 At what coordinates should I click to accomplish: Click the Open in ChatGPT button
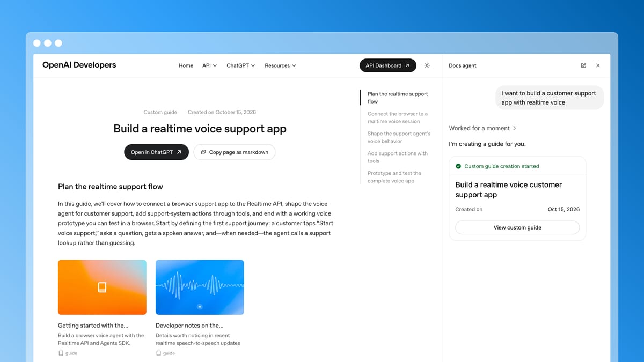click(x=156, y=152)
